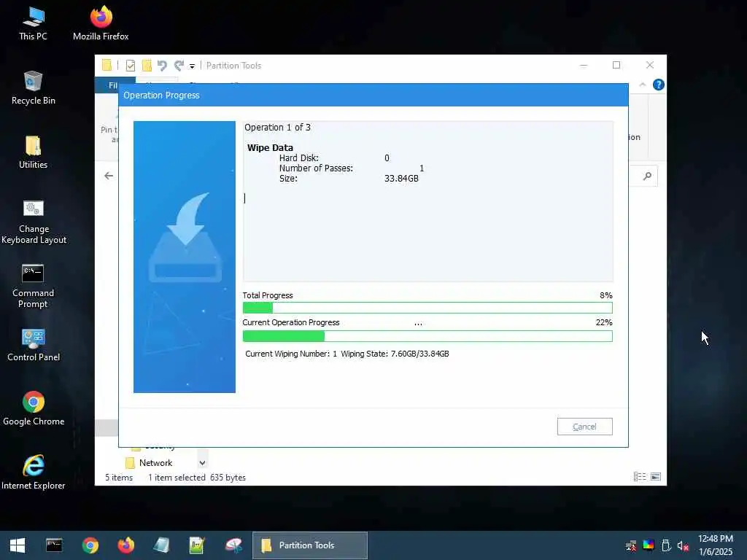Click the size value '33.84GB'
Viewport: 747px width, 560px height.
point(402,179)
